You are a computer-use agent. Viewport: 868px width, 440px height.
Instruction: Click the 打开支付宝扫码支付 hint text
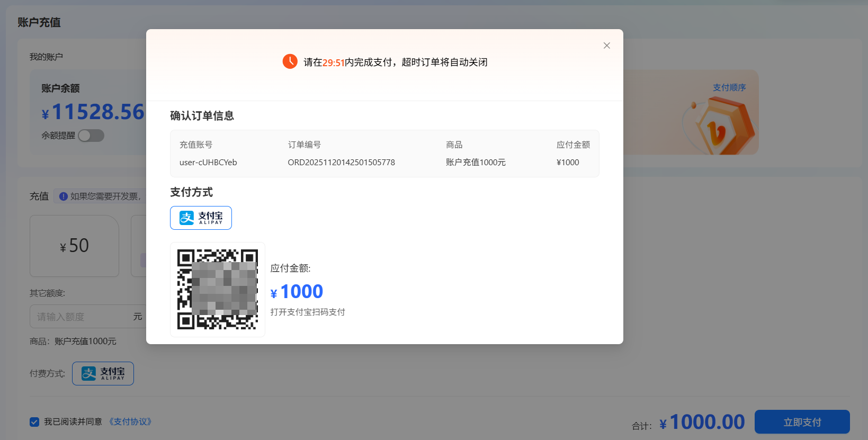click(308, 312)
